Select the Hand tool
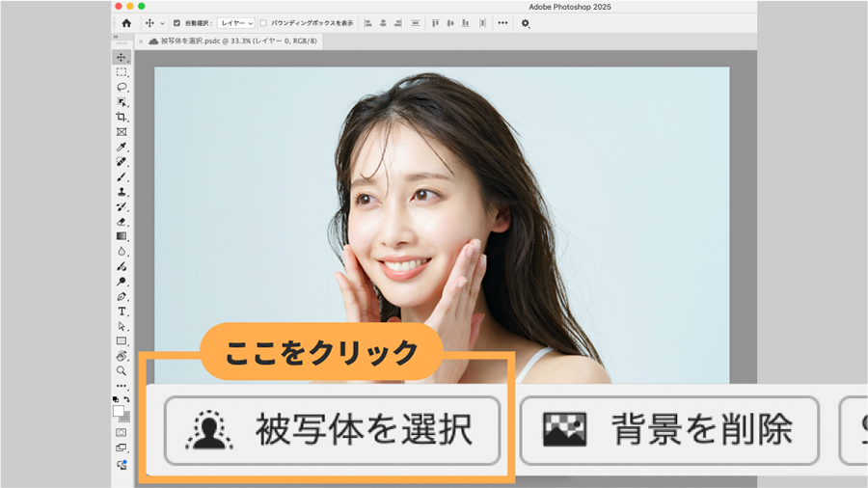 [x=122, y=356]
